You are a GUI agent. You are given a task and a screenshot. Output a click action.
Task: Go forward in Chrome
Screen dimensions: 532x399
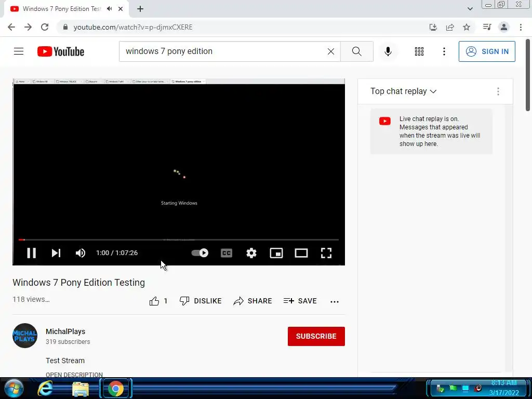point(28,27)
